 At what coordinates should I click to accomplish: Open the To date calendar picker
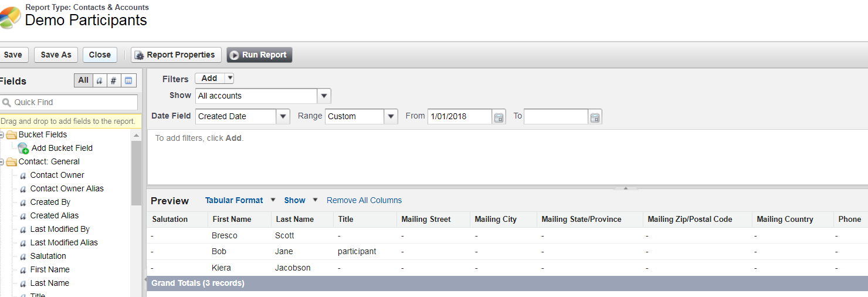pyautogui.click(x=595, y=117)
